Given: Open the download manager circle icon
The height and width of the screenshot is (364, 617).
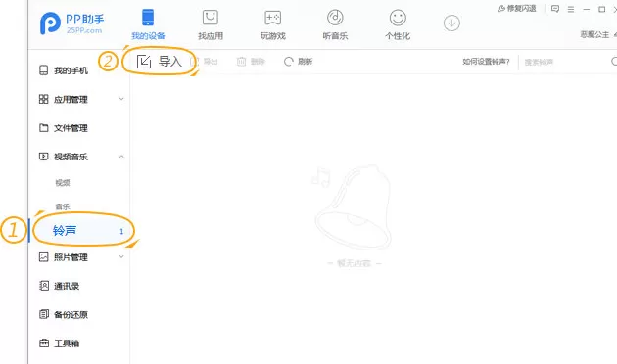Looking at the screenshot, I should 451,23.
